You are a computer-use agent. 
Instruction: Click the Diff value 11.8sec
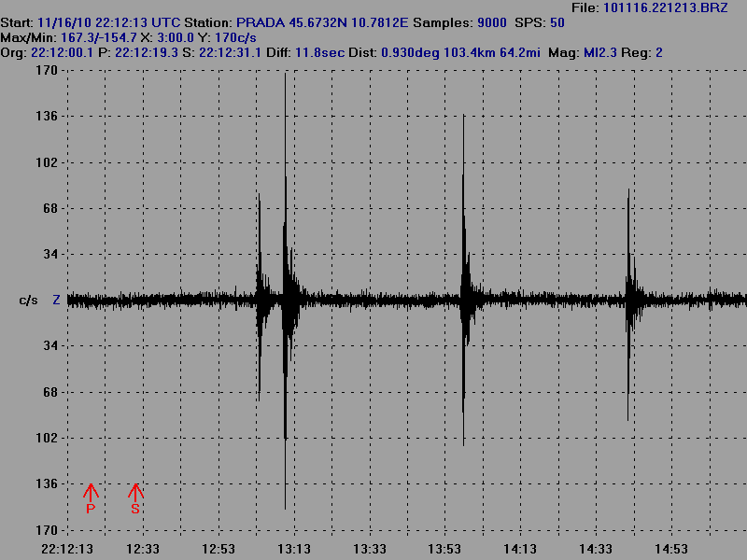319,52
